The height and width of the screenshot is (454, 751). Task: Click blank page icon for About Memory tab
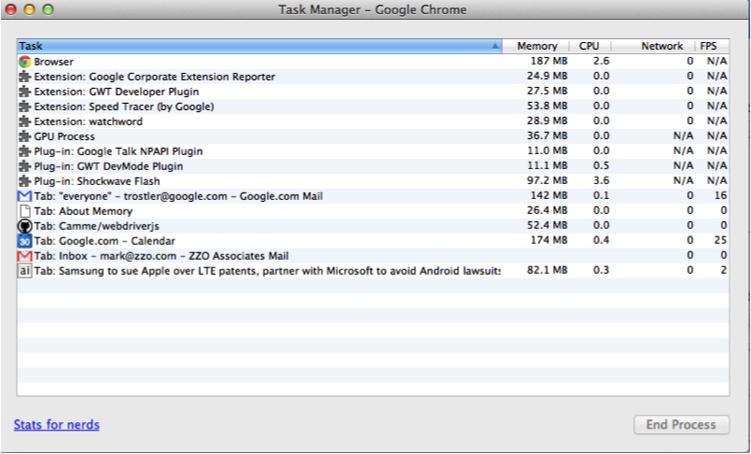[x=25, y=211]
